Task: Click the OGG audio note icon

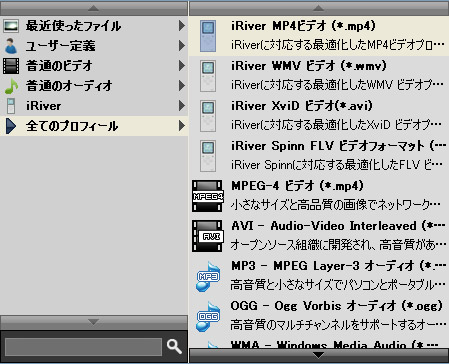Action: pos(208,316)
